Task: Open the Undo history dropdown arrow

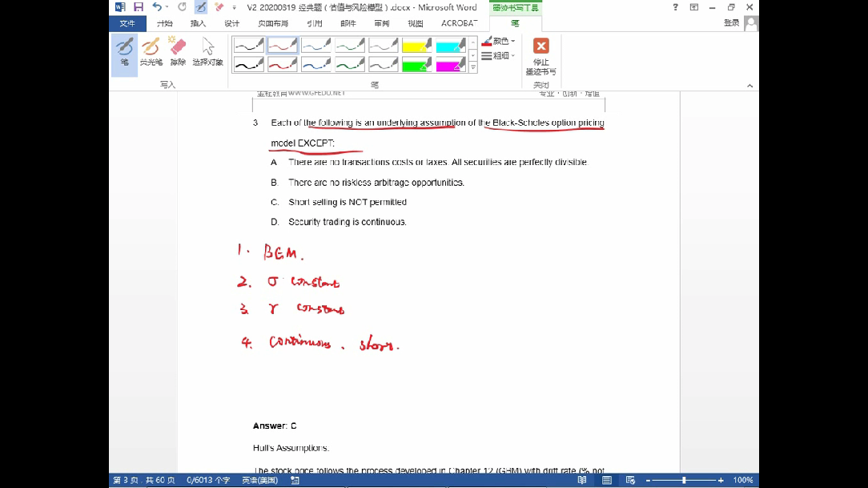Action: (167, 7)
